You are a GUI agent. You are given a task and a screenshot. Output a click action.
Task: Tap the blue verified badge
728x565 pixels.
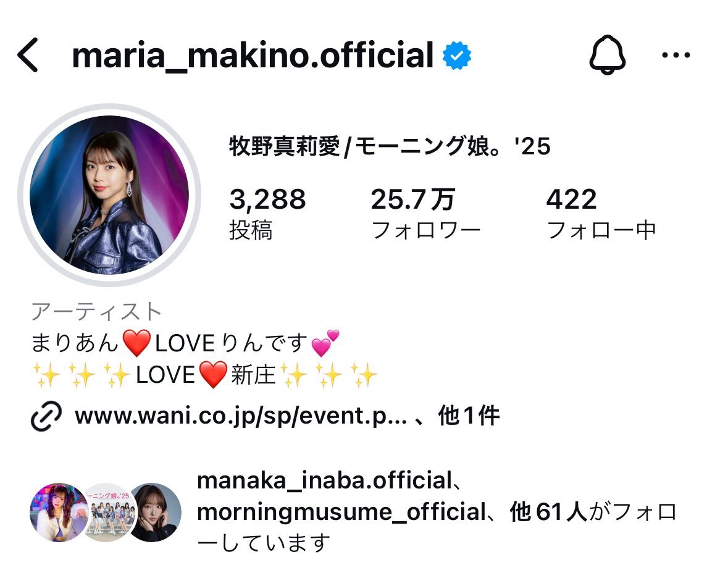[x=457, y=55]
